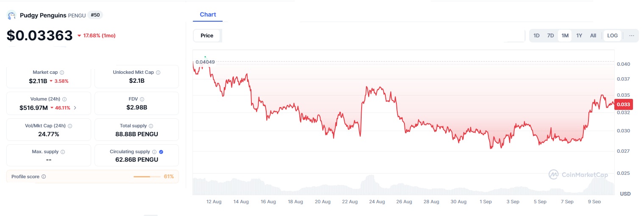Click the Total supply info icon

coord(151,126)
